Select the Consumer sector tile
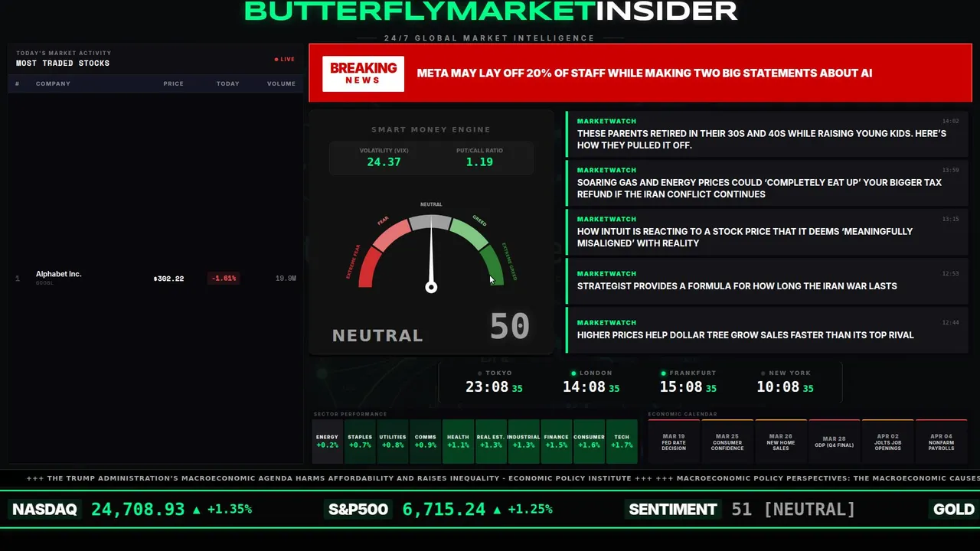 pyautogui.click(x=589, y=442)
